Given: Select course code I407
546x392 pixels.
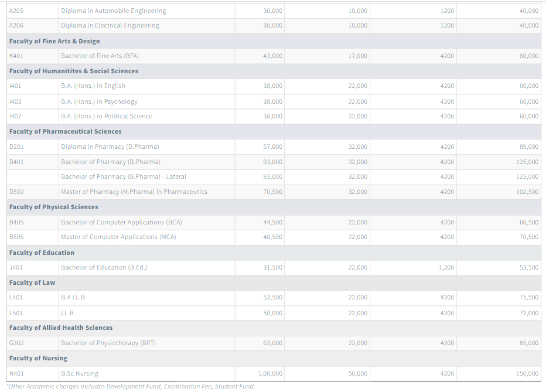Looking at the screenshot, I should coord(15,116).
